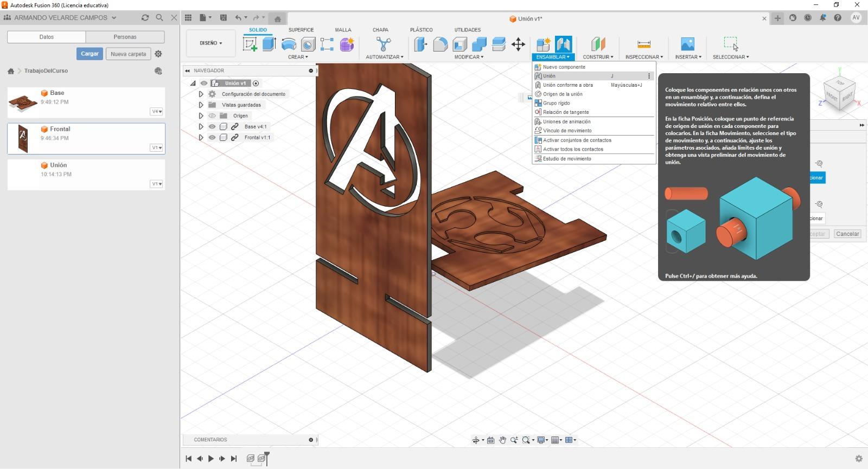Select the Extrude tool icon
The width and height of the screenshot is (868, 469).
(x=269, y=44)
